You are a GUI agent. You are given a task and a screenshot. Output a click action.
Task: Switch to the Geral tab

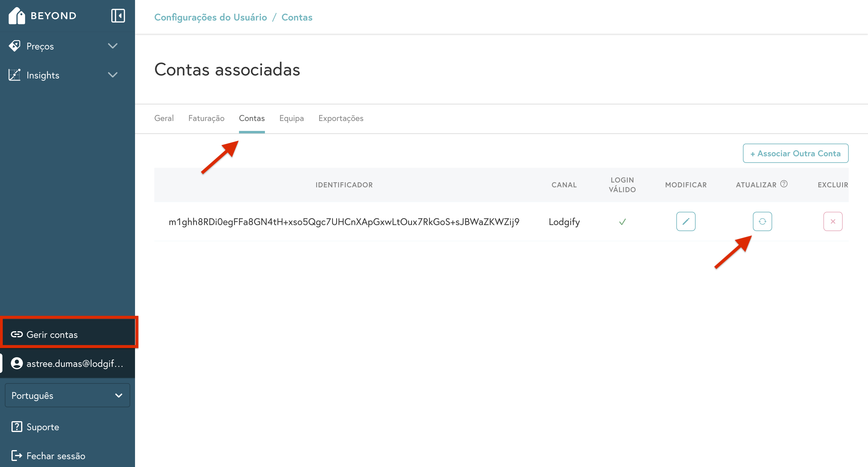click(x=164, y=118)
